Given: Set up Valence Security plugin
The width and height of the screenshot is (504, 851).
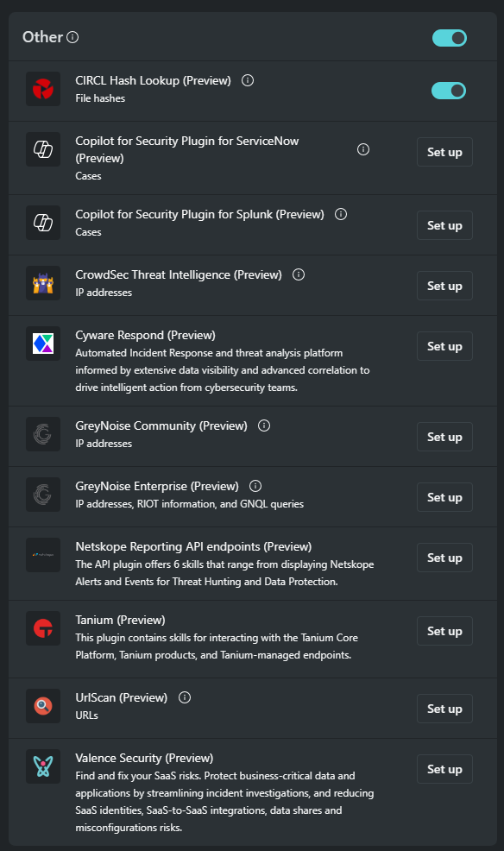Looking at the screenshot, I should pos(444,769).
